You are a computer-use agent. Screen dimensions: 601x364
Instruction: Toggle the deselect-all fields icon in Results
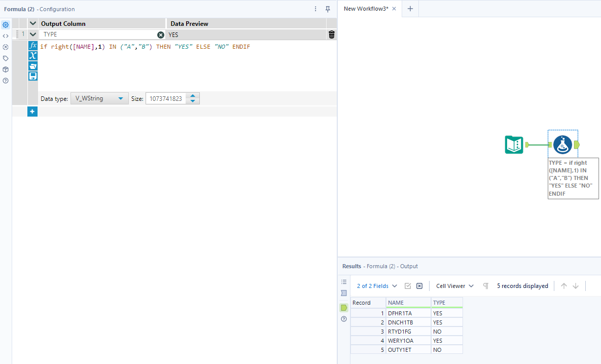419,285
